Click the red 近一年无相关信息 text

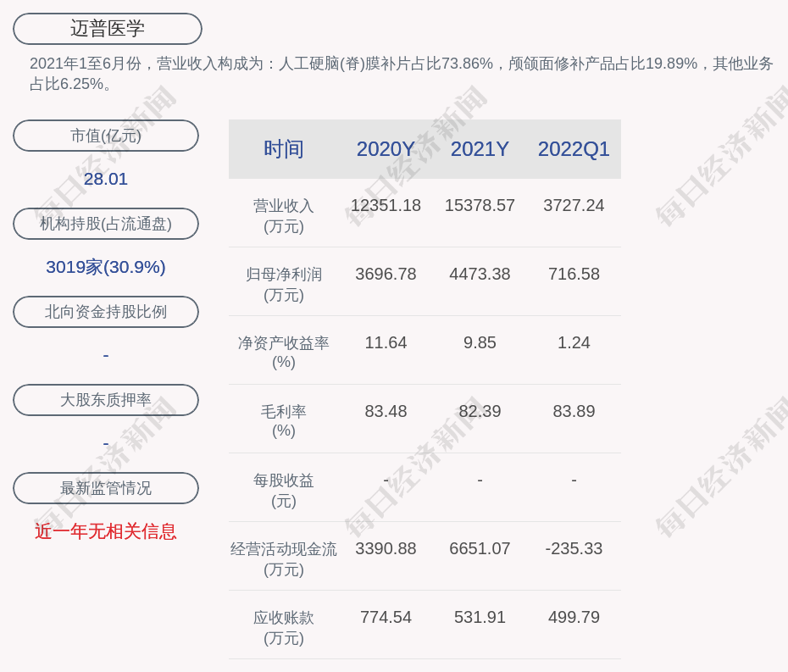tap(106, 531)
